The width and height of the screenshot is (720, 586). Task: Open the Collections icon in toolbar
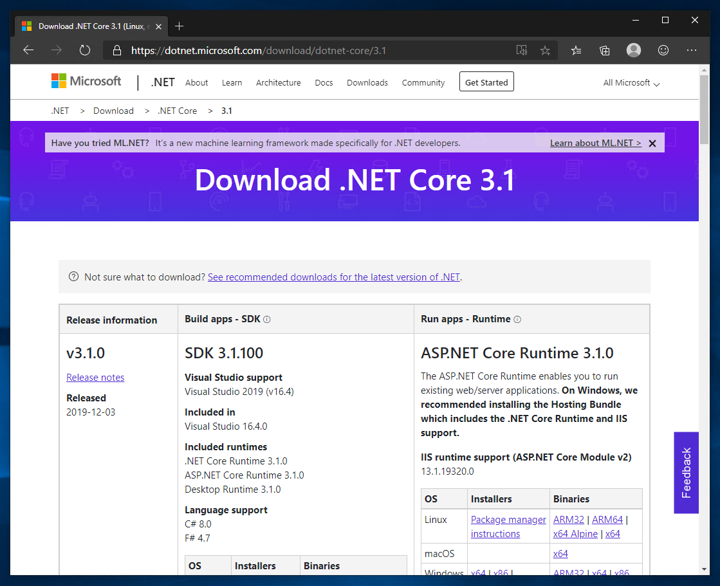605,51
